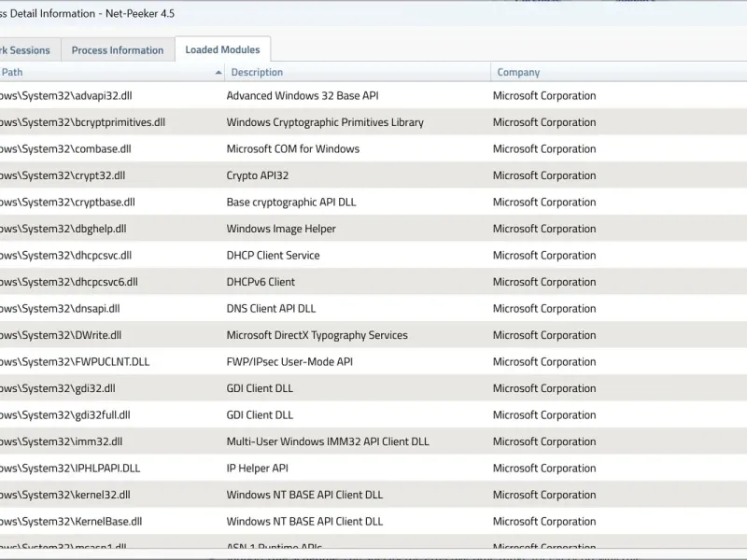
Task: Select the gdi32full.dll path entry
Action: tap(64, 415)
